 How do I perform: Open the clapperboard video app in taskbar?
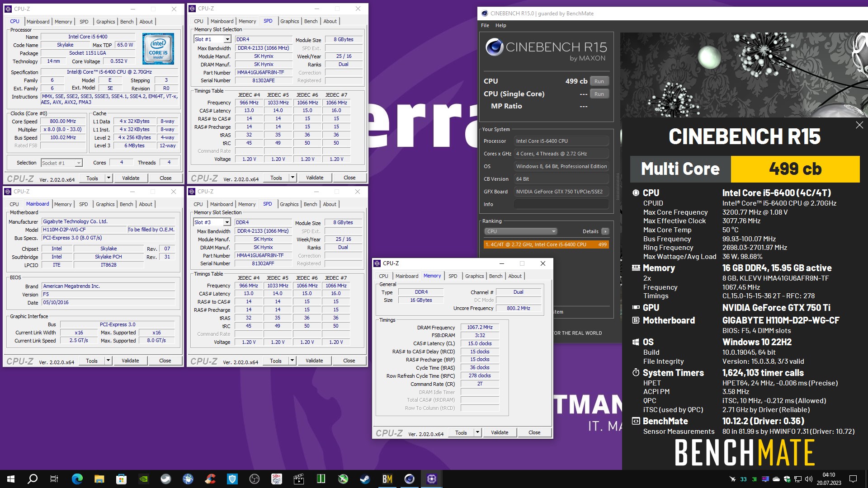point(298,479)
